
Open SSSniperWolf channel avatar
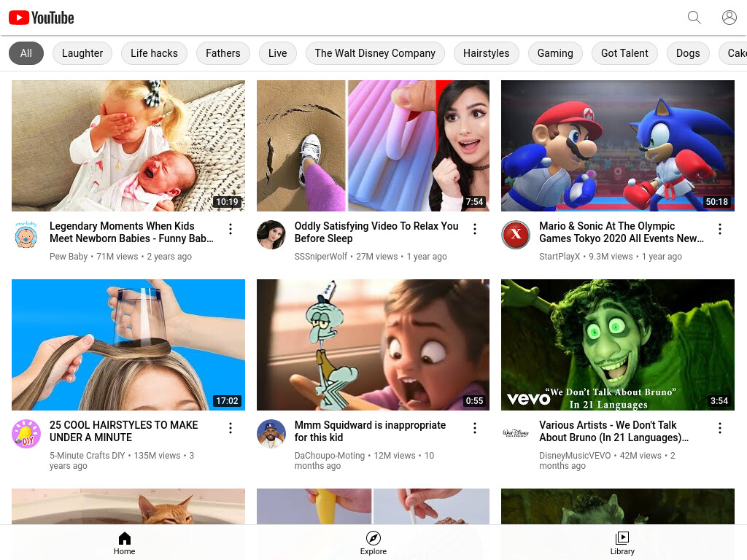coord(271,234)
